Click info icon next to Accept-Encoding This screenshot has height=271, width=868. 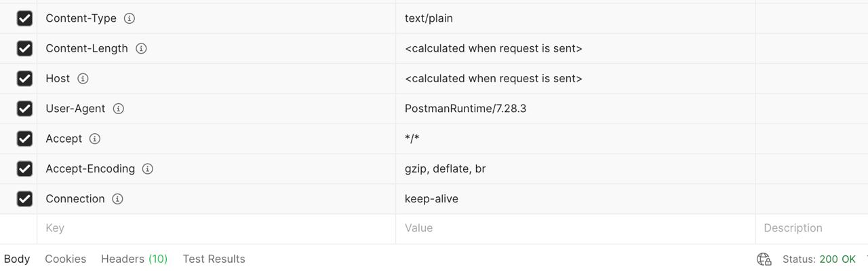[x=147, y=168]
